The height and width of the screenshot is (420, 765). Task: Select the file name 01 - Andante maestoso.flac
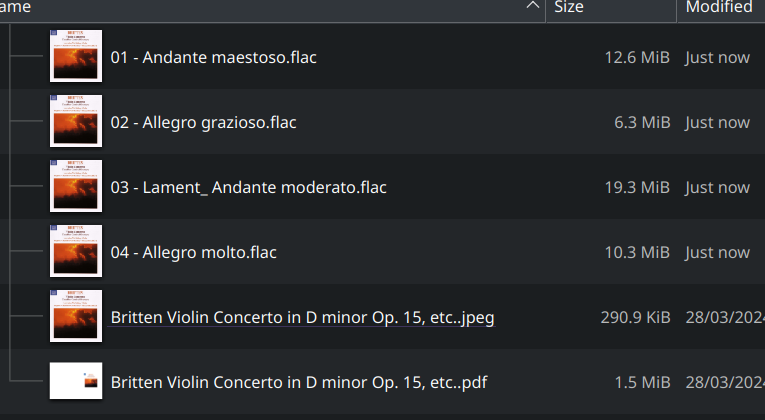tap(214, 57)
